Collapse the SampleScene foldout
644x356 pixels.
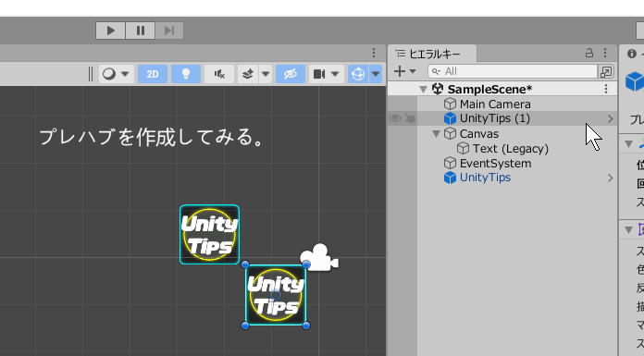click(423, 89)
